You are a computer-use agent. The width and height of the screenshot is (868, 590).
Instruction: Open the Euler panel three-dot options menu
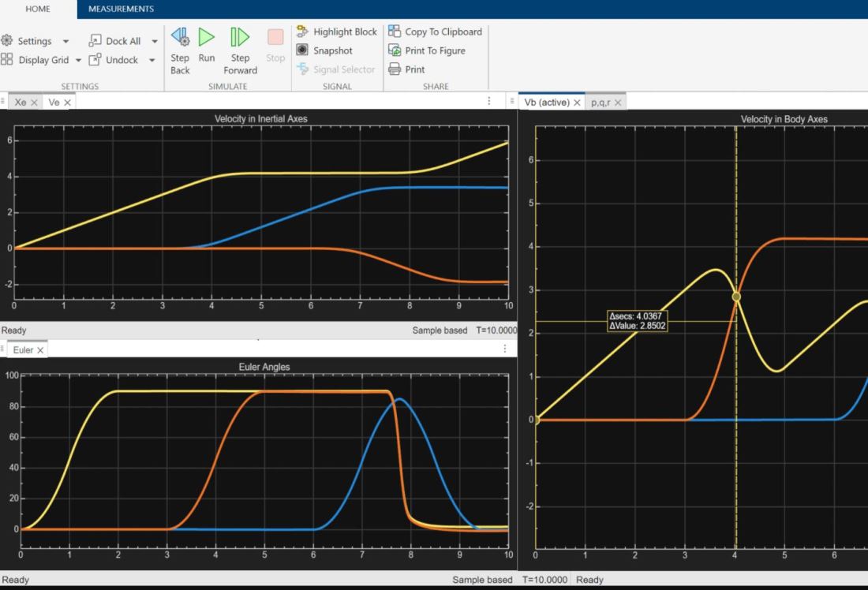coord(505,349)
